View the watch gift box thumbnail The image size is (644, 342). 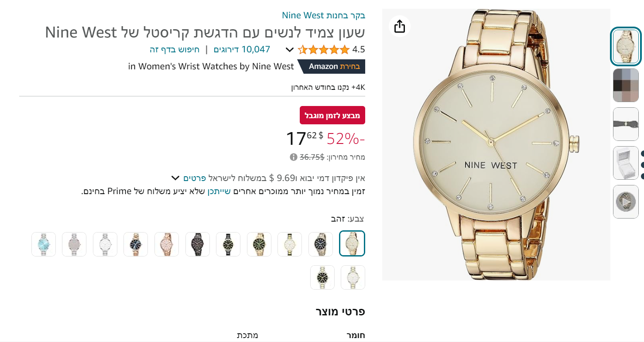coord(626,163)
